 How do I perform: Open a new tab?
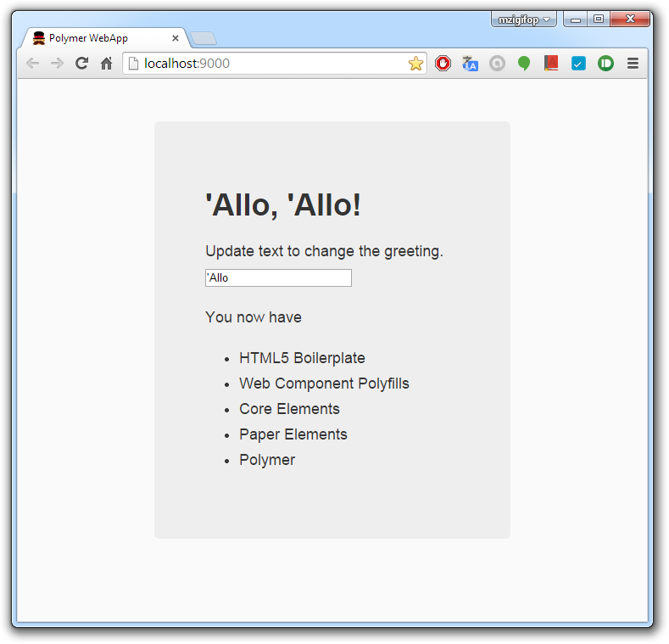(x=203, y=38)
